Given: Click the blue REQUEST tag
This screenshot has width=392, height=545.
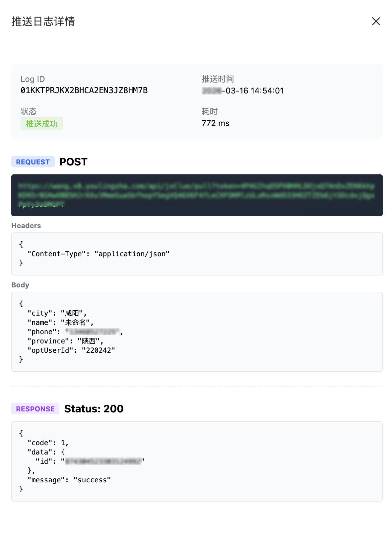Looking at the screenshot, I should (x=33, y=162).
